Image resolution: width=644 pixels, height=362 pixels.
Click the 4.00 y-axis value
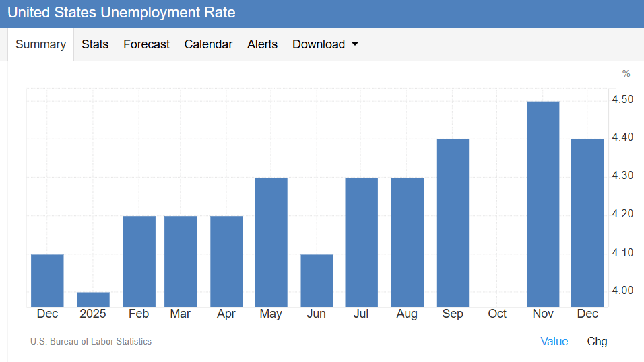point(622,291)
